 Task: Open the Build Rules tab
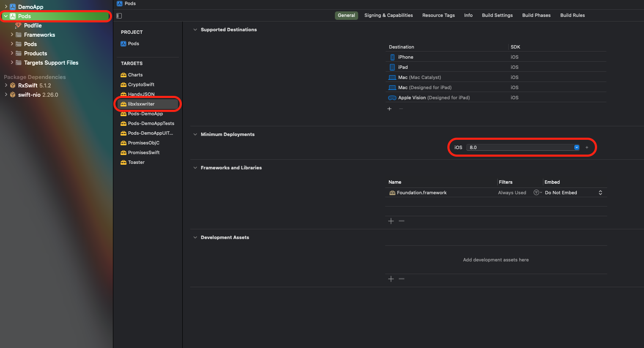coord(573,15)
